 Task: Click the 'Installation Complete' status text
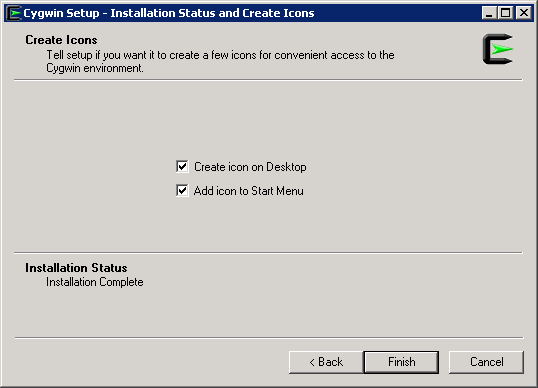click(x=95, y=282)
